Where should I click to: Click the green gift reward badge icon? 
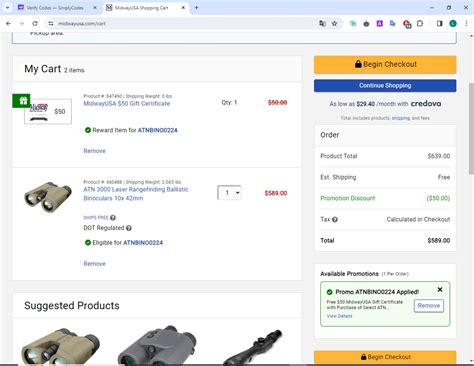[x=21, y=101]
